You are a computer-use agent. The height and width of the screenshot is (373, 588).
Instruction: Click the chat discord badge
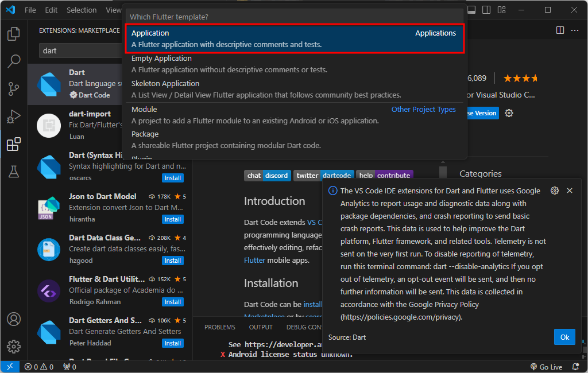click(x=268, y=175)
